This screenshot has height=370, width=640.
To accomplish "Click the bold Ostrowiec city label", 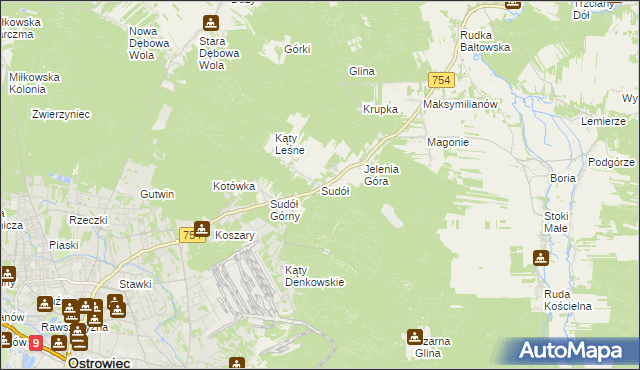I will tap(99, 363).
